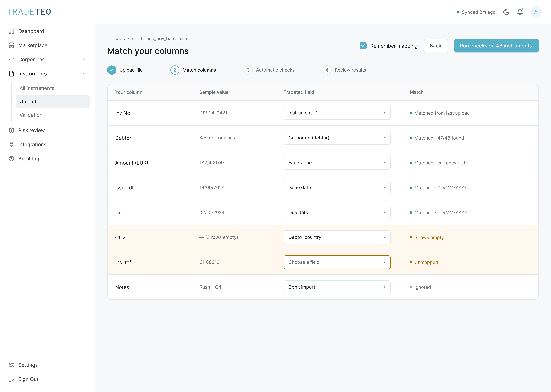Click the Back button
Screen dimensions: 551x392
pos(436,46)
